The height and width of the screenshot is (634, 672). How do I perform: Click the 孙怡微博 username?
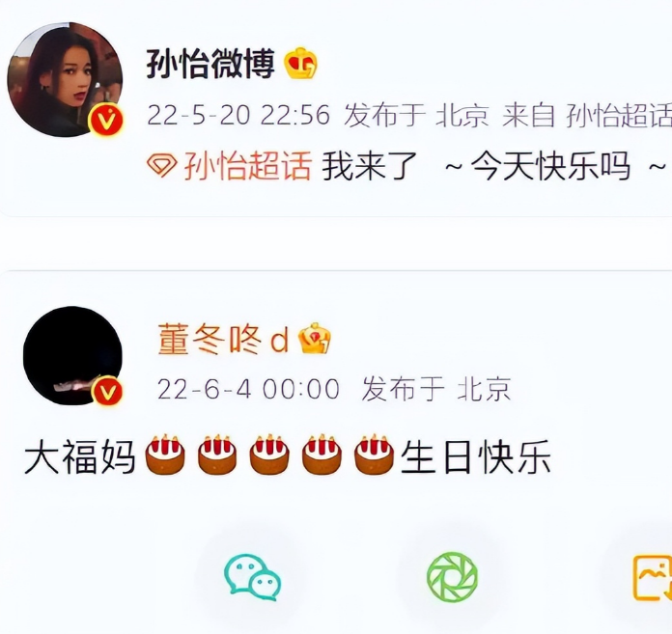(x=210, y=64)
